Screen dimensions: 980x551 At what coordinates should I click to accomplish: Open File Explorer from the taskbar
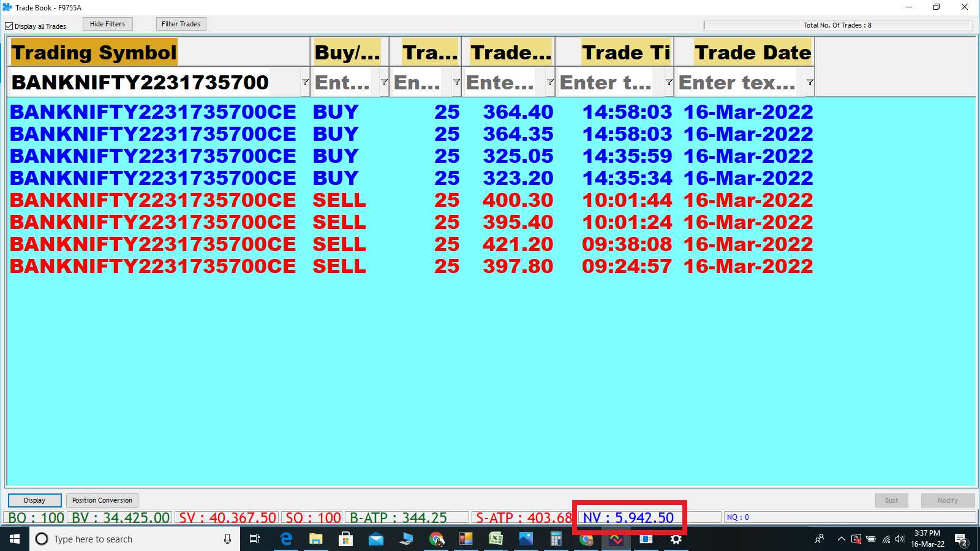(x=315, y=539)
